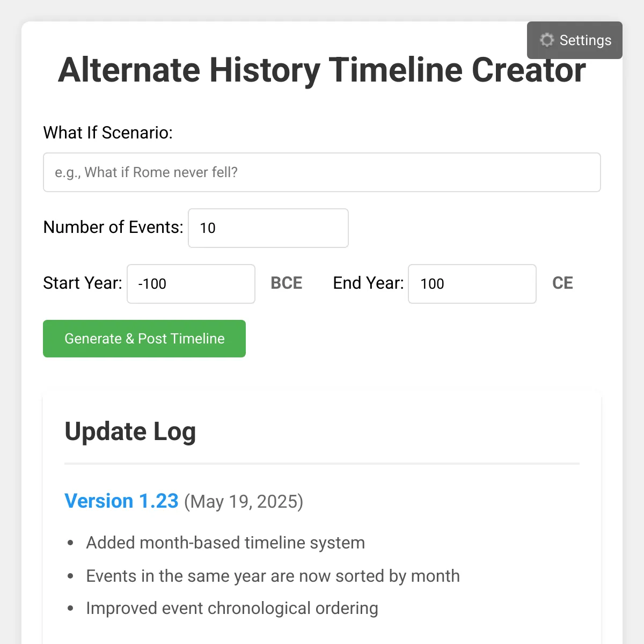Click the Update Log heading
This screenshot has height=644, width=644.
point(130,431)
